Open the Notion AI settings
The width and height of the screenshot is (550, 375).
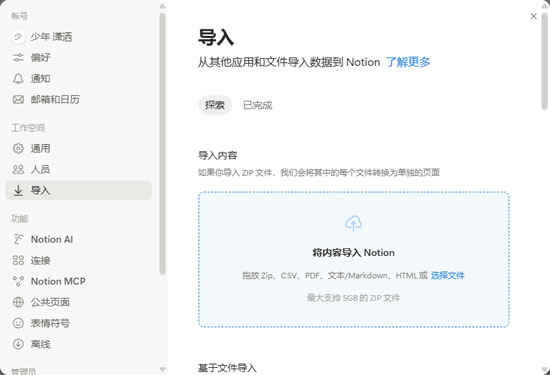tap(79, 239)
